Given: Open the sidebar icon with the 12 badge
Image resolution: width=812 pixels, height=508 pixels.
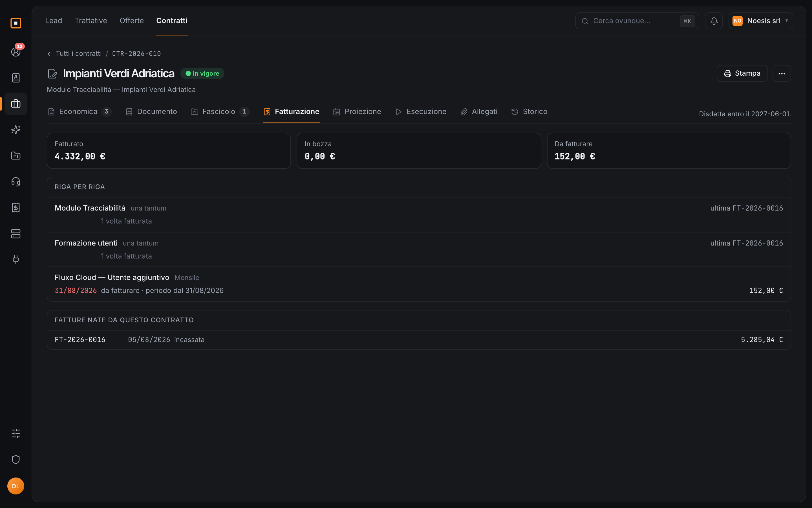Looking at the screenshot, I should [16, 52].
